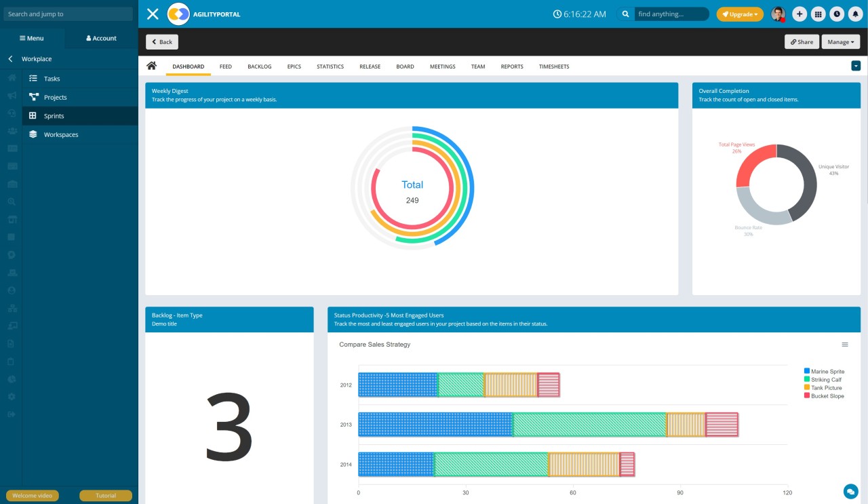
Task: Open the Welcome video
Action: click(x=32, y=495)
